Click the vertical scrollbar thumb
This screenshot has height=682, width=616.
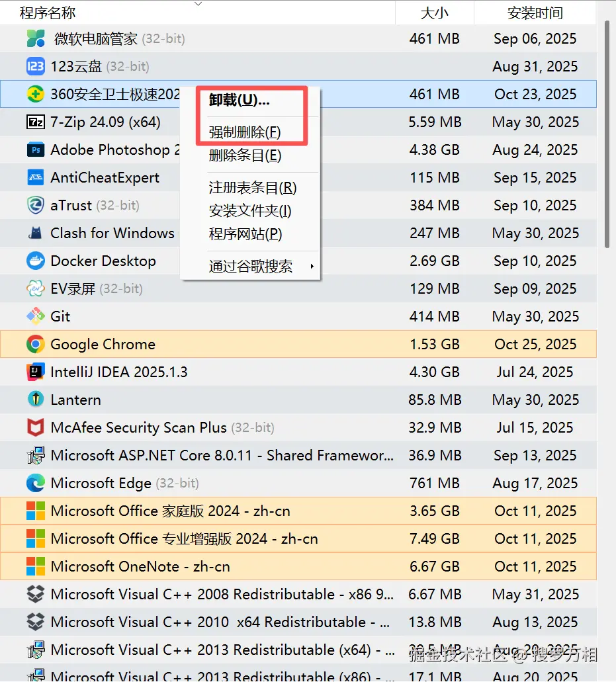point(607,134)
